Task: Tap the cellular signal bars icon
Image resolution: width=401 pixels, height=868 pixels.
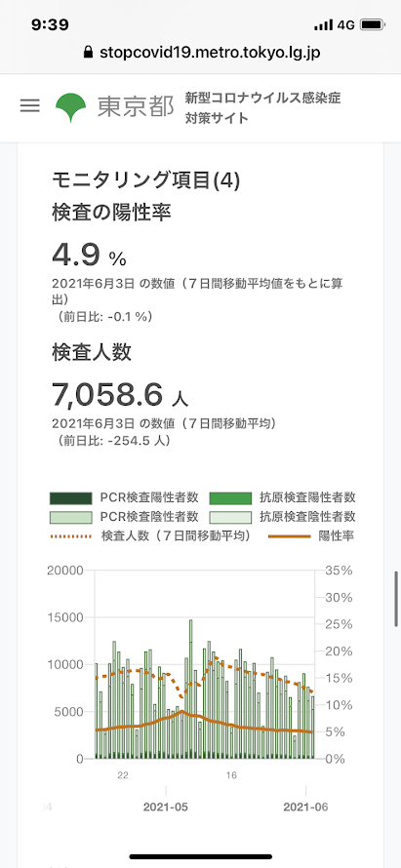Action: click(x=324, y=25)
